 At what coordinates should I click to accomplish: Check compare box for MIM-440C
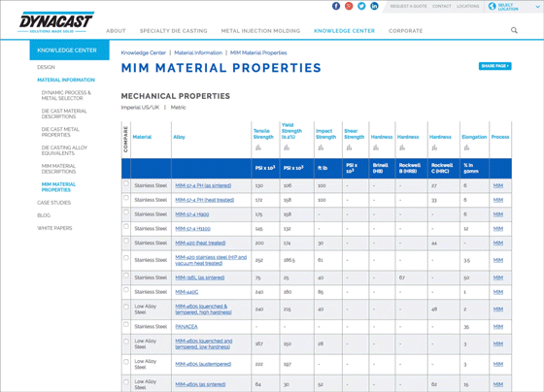click(x=126, y=290)
